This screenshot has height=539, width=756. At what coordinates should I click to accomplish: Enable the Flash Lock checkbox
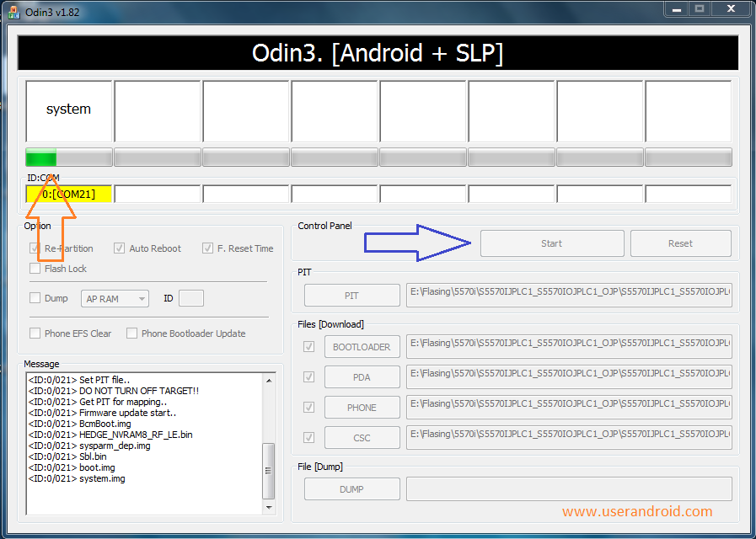(x=35, y=269)
